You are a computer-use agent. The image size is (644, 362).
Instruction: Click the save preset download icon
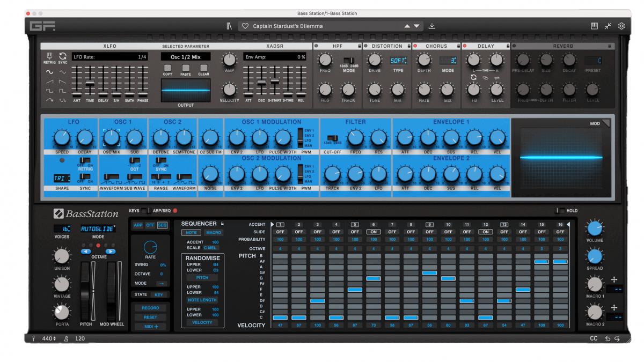pos(433,26)
